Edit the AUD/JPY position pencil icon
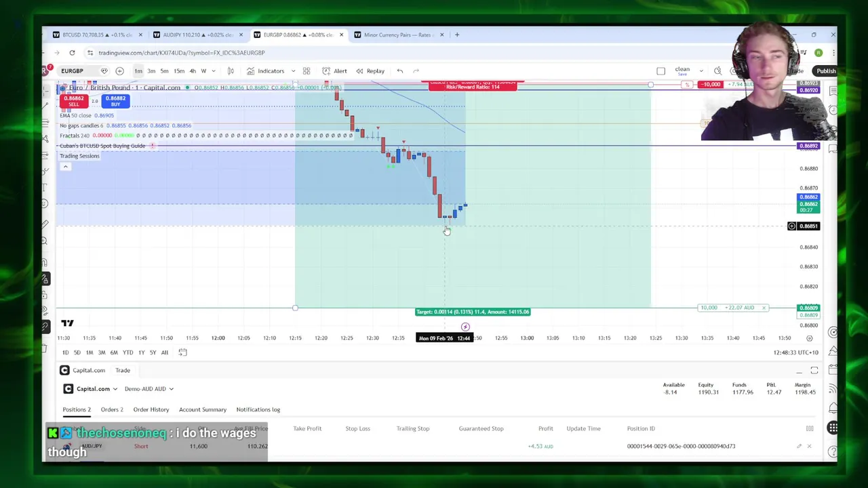The width and height of the screenshot is (868, 488). tap(799, 446)
